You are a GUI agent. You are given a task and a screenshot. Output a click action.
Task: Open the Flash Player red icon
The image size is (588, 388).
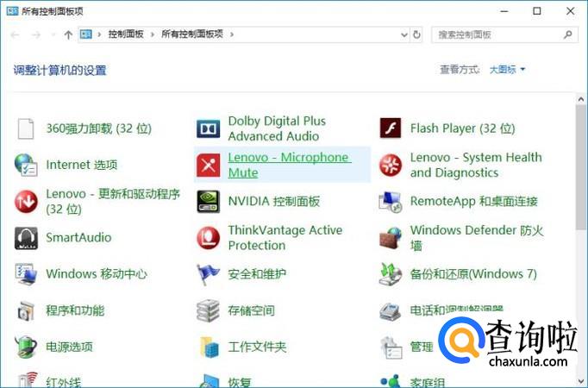point(390,128)
